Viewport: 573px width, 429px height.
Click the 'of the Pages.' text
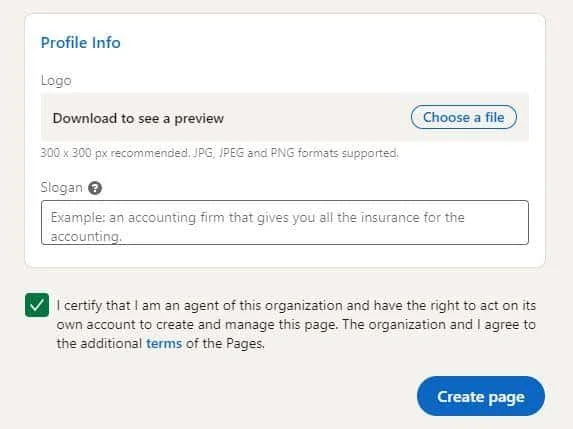pyautogui.click(x=225, y=343)
